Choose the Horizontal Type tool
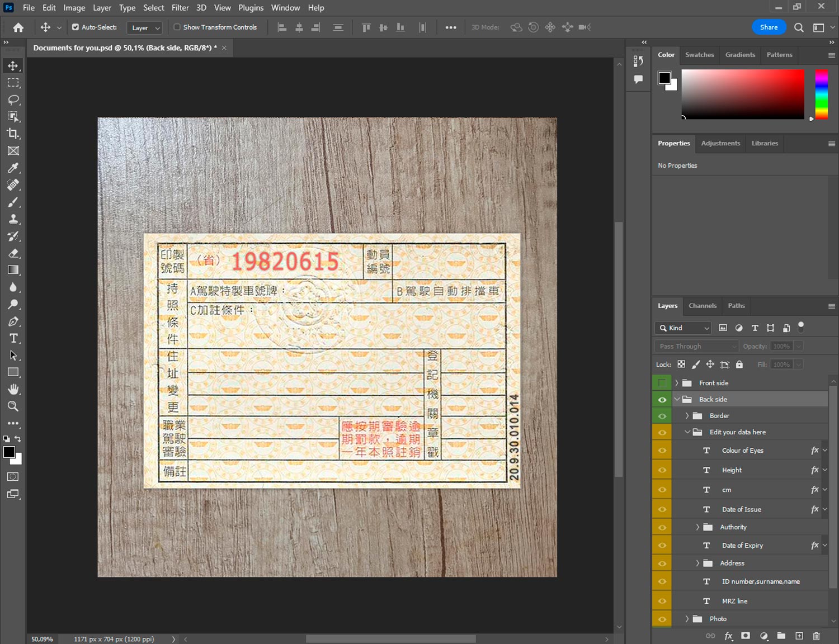 click(13, 338)
